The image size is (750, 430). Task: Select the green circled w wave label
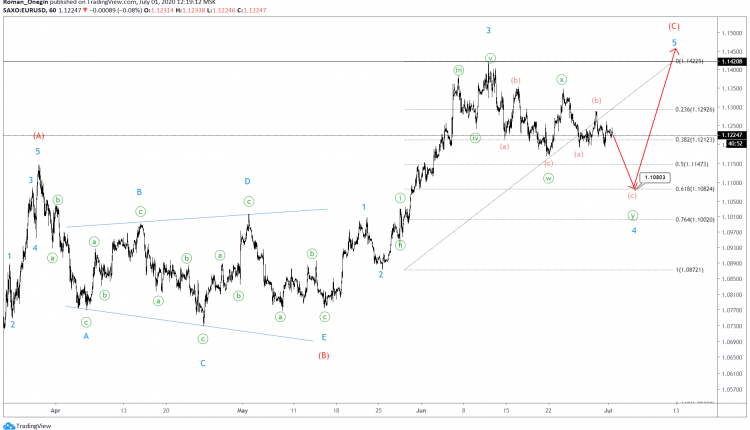(x=549, y=178)
